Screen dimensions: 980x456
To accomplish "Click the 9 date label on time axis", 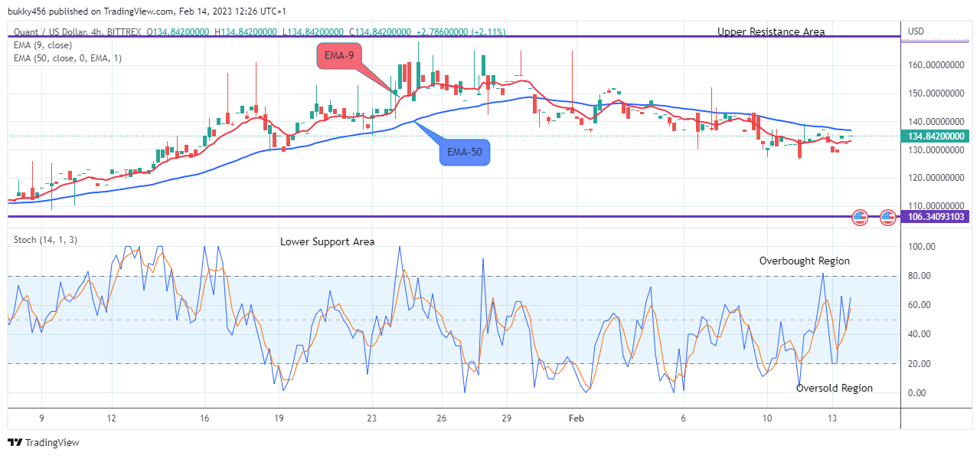I will [41, 418].
